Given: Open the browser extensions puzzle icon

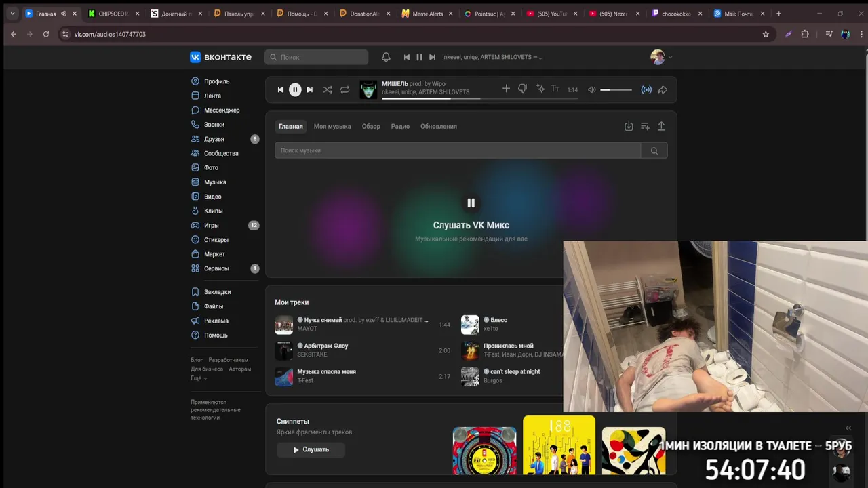Looking at the screenshot, I should click(805, 34).
